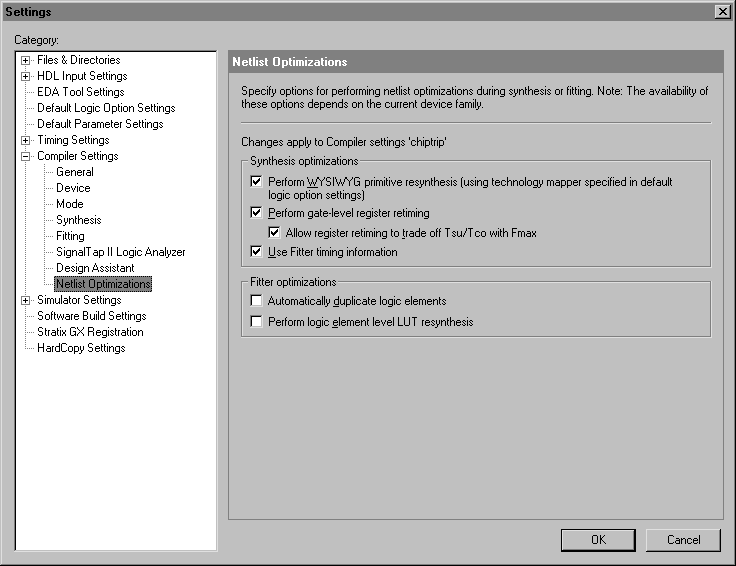This screenshot has width=736, height=566.
Task: Open EDA Tool Settings category
Action: pyautogui.click(x=81, y=92)
